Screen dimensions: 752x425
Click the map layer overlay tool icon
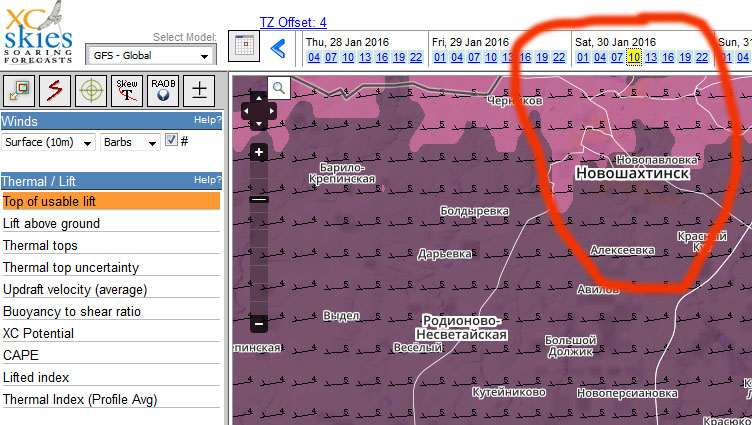(19, 91)
